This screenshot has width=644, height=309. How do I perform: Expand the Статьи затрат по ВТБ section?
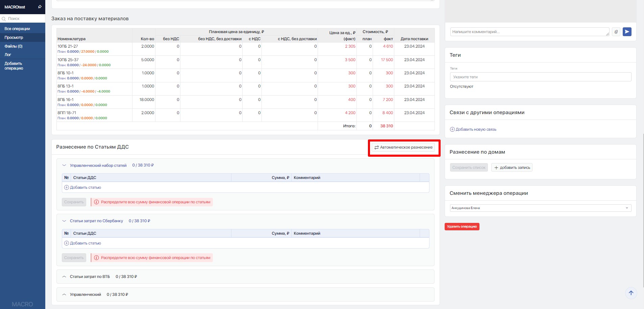(x=64, y=277)
